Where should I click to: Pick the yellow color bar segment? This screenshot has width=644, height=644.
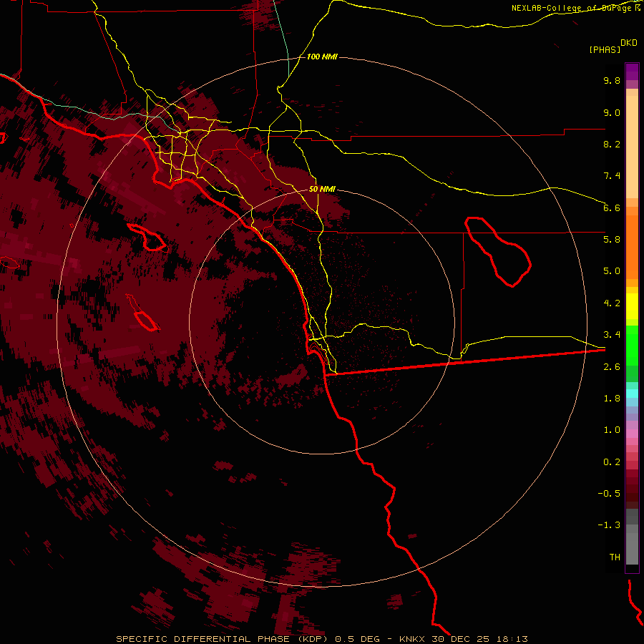pos(632,306)
